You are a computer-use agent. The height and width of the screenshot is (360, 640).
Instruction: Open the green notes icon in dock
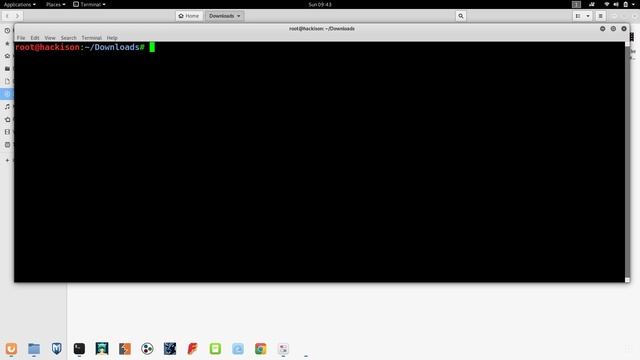(215, 349)
